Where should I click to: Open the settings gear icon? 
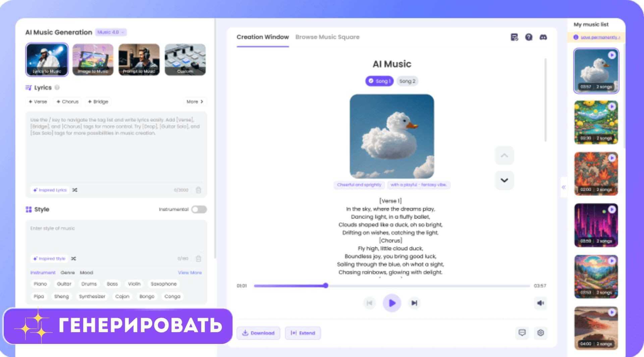[x=540, y=333]
